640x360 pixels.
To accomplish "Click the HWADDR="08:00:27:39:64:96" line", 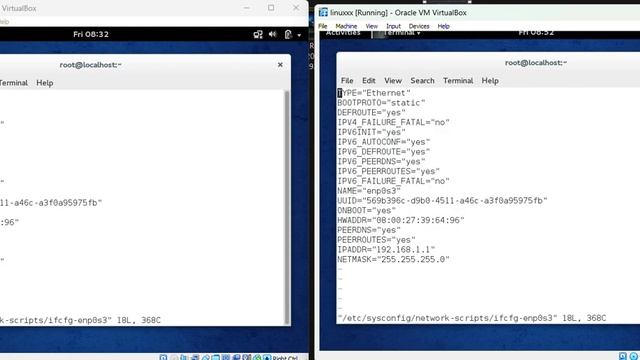I will (x=401, y=220).
